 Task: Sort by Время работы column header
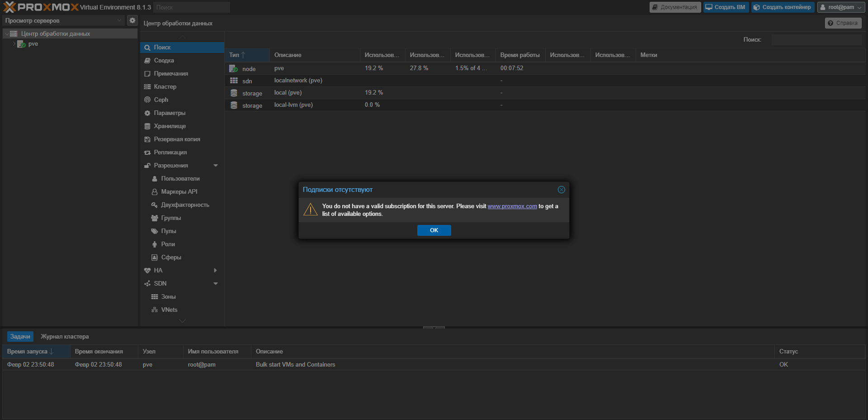pos(520,55)
